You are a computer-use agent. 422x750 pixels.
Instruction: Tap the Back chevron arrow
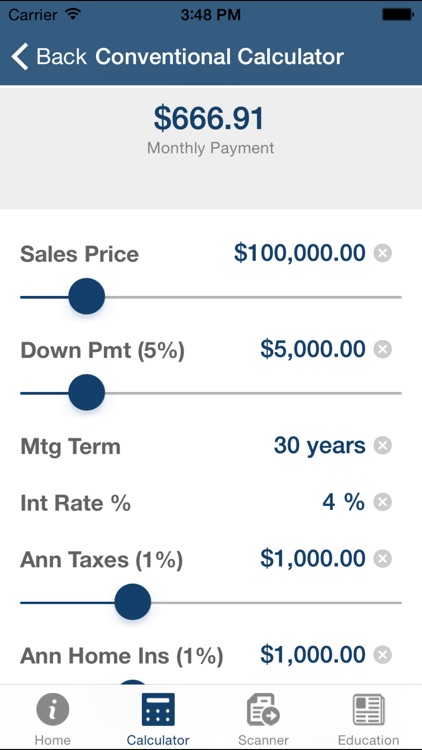point(20,56)
